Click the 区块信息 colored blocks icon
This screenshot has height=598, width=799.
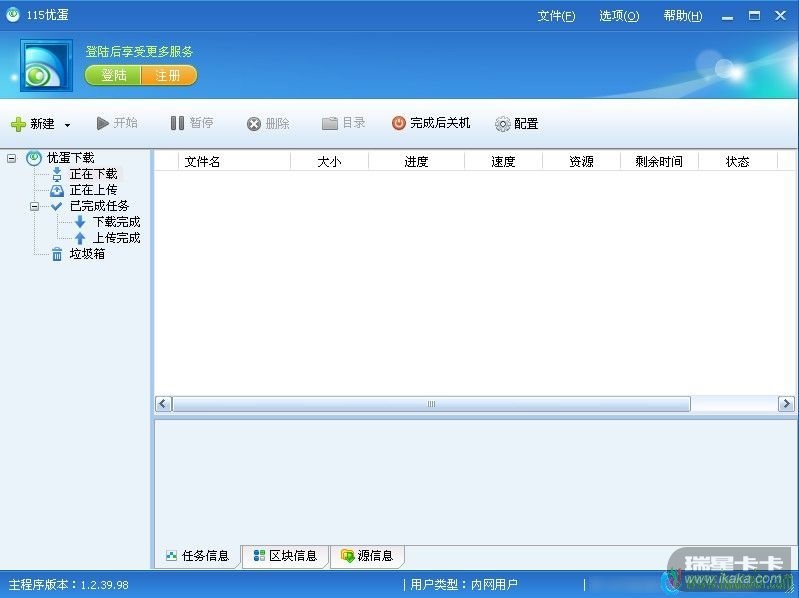(x=259, y=556)
